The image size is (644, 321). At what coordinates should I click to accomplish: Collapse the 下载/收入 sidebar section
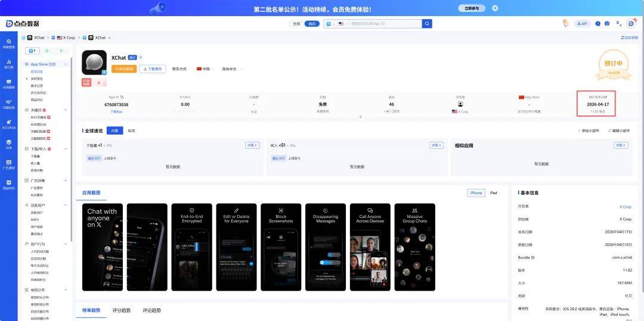click(x=66, y=148)
